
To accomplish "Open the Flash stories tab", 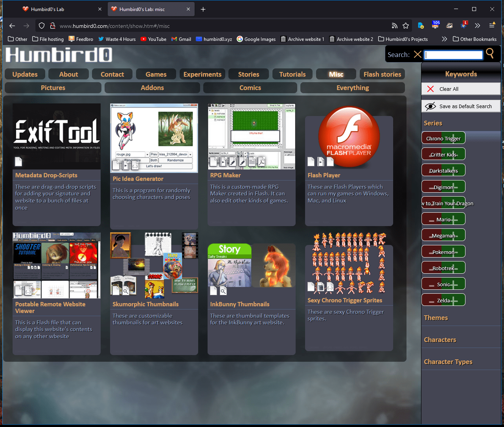I will pyautogui.click(x=382, y=74).
